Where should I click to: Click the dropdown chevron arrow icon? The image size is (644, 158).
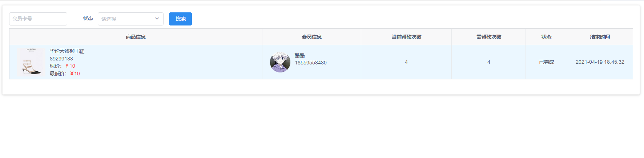157,19
